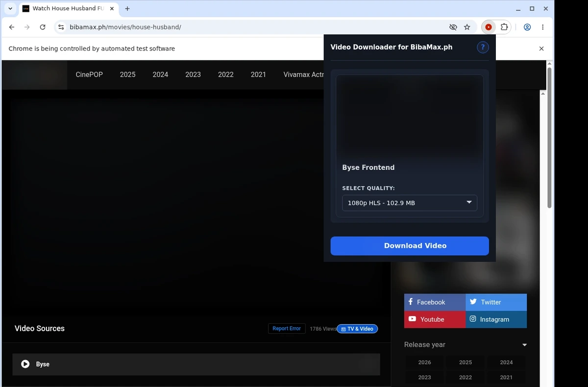This screenshot has width=588, height=387.
Task: Open the Chrome profile avatar menu
Action: point(527,27)
